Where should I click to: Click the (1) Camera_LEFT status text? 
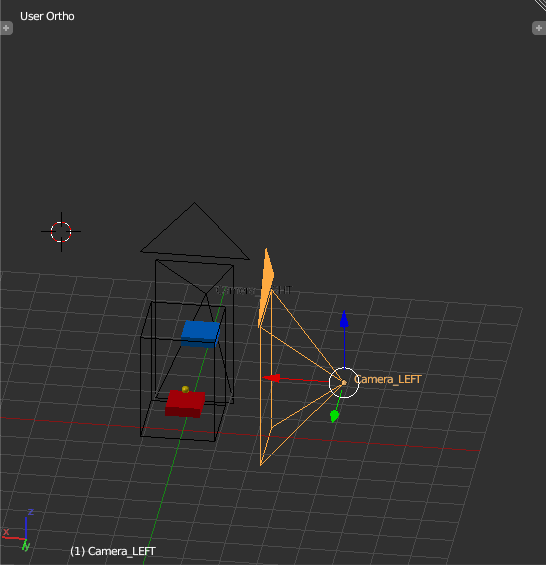coord(113,551)
